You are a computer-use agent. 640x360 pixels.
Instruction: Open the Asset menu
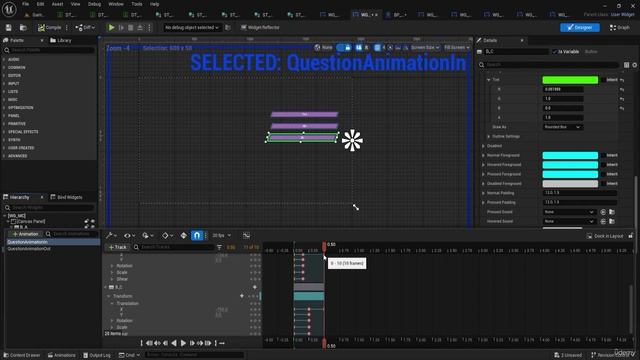pyautogui.click(x=58, y=4)
